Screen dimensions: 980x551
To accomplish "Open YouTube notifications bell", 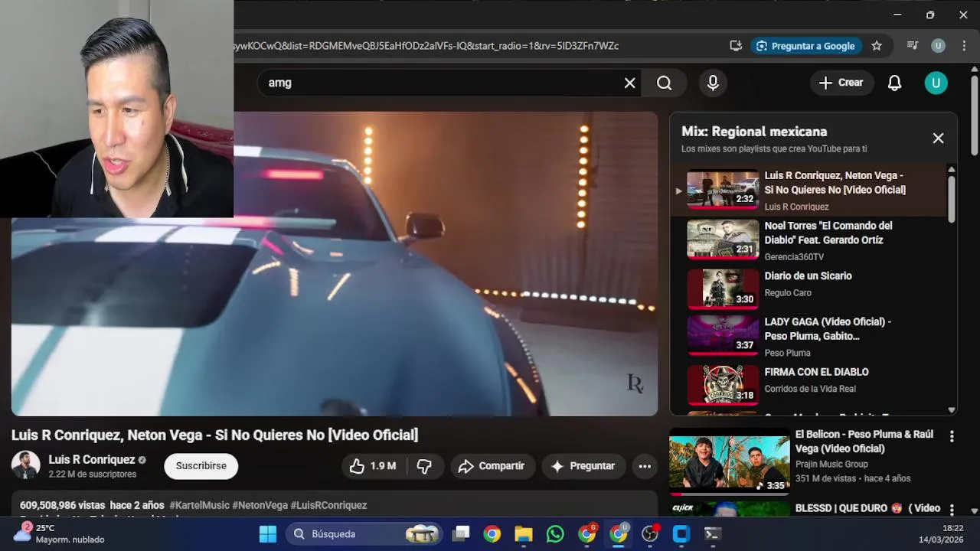I will tap(894, 83).
